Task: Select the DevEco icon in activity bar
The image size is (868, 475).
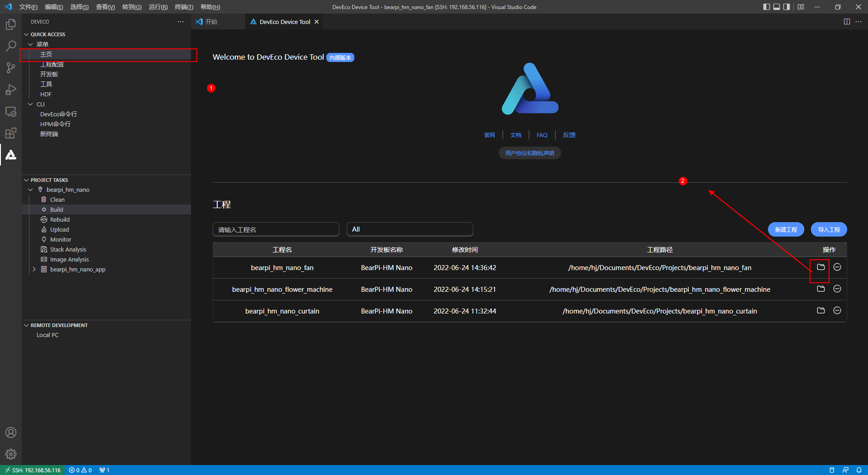Action: (x=11, y=155)
